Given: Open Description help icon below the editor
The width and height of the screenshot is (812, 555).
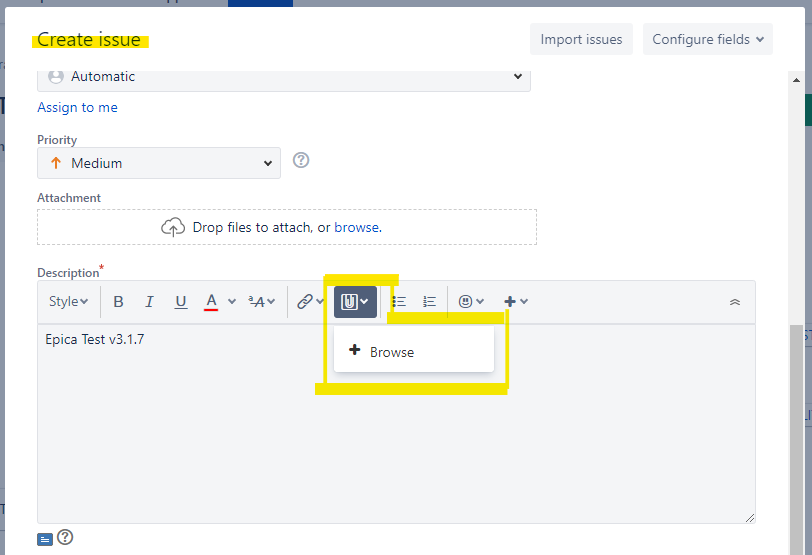Looking at the screenshot, I should pyautogui.click(x=65, y=537).
